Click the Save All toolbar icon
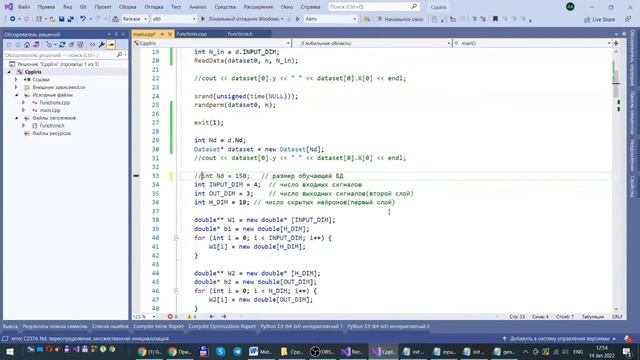Screen dimensions: 640x360 coord(70,19)
